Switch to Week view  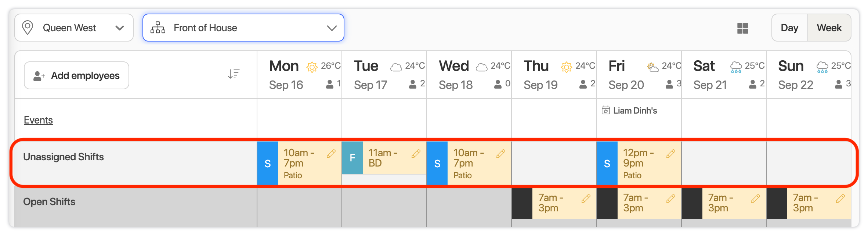point(829,28)
